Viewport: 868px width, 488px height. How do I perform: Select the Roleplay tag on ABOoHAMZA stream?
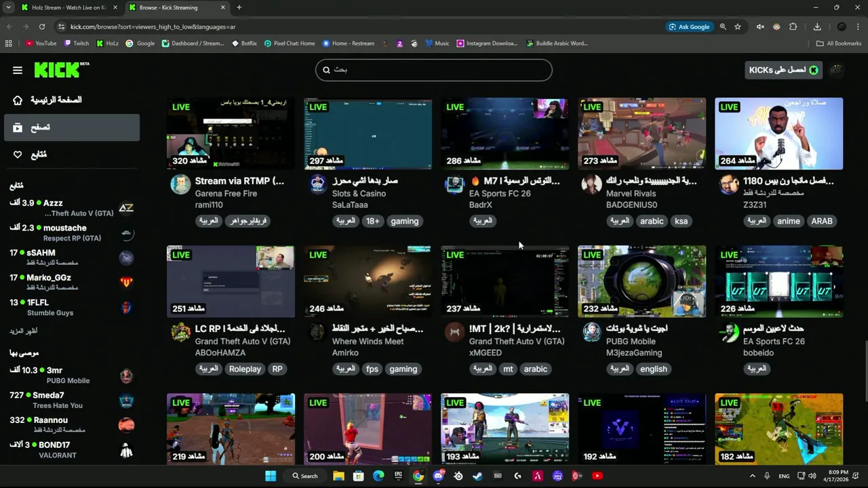point(245,369)
